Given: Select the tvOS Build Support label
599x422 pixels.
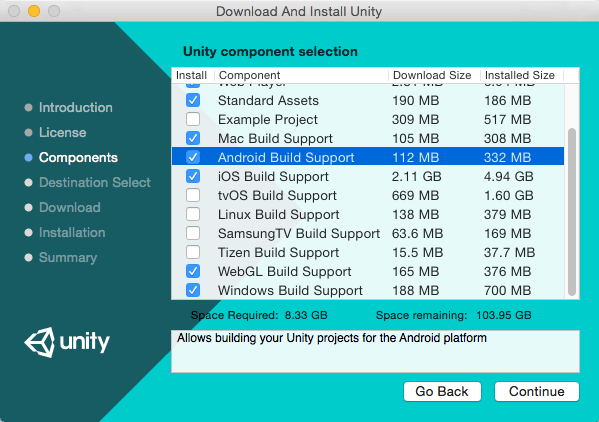Looking at the screenshot, I should pos(277,196).
